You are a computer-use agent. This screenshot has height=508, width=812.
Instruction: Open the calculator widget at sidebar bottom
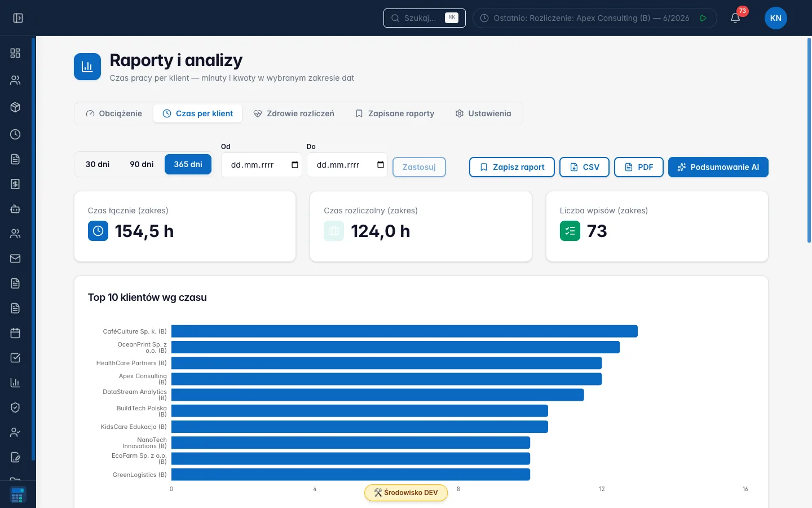(17, 495)
